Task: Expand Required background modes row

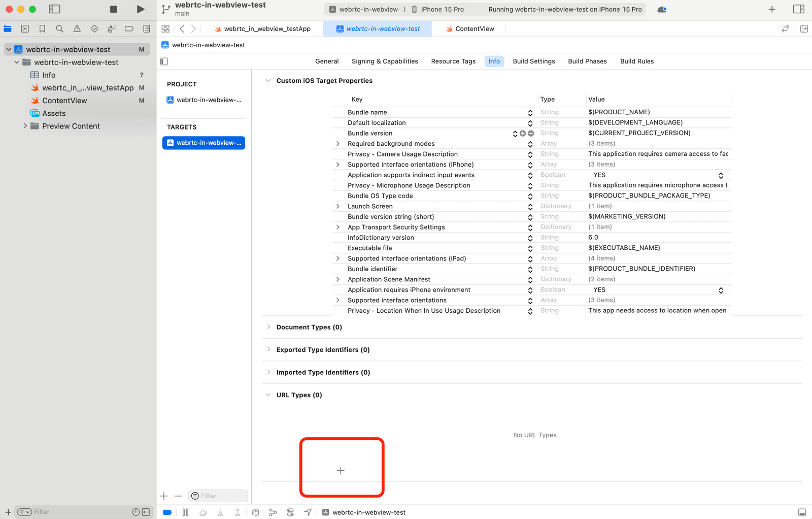Action: [x=338, y=144]
